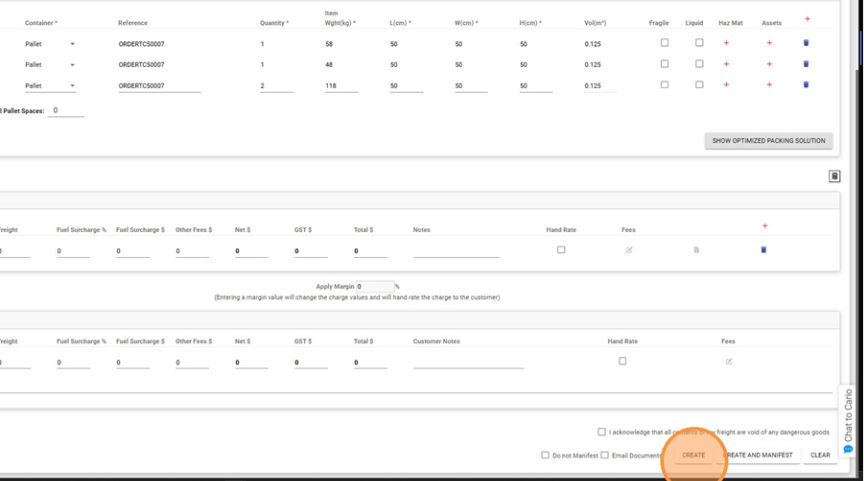This screenshot has height=481, width=864.
Task: Delete the first charges row with trash icon
Action: tap(764, 250)
